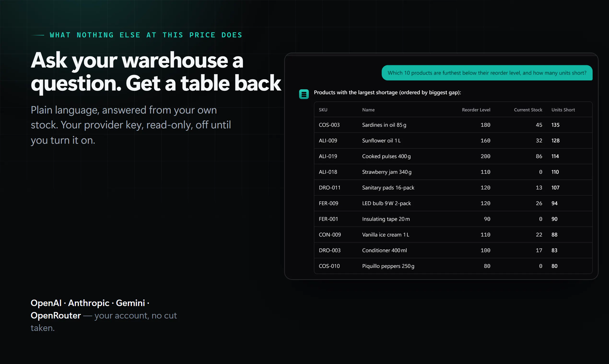Click current stock 13 for Sanitary pads
The image size is (609, 364).
(x=539, y=188)
